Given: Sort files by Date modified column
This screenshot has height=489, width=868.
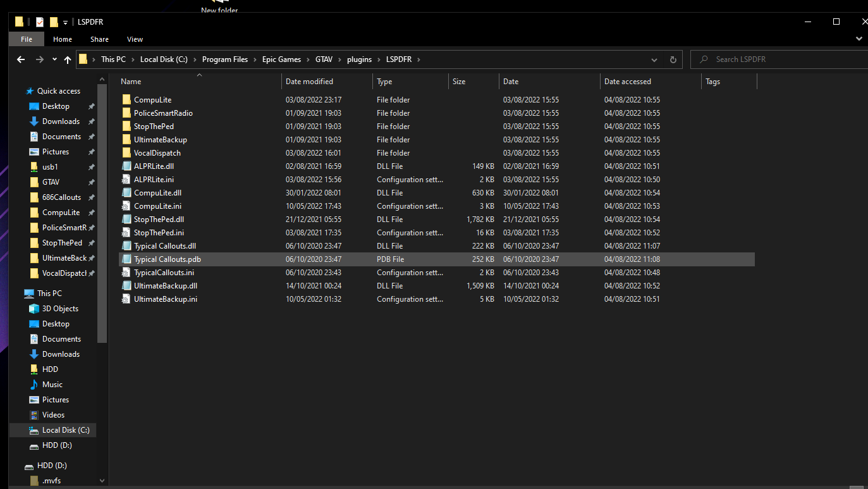Looking at the screenshot, I should tap(309, 82).
